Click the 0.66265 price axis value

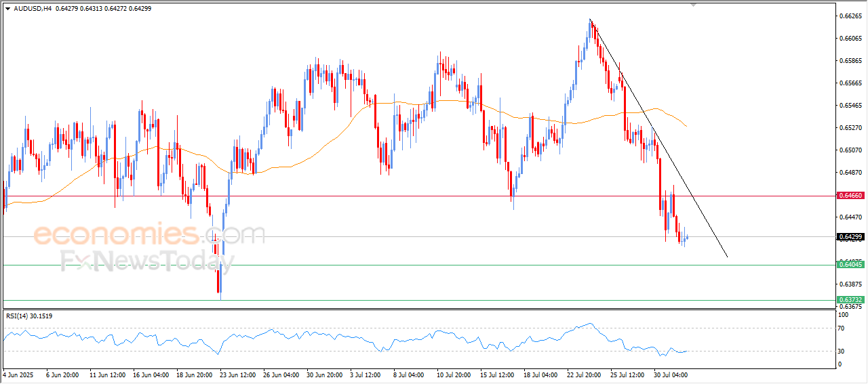click(x=850, y=16)
